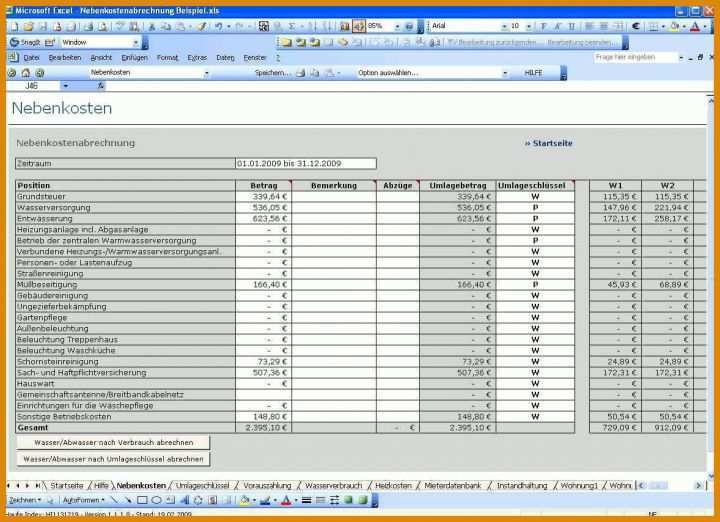Click the Line Style icon in drawing toolbar
Image resolution: width=720 pixels, height=522 pixels.
point(307,500)
